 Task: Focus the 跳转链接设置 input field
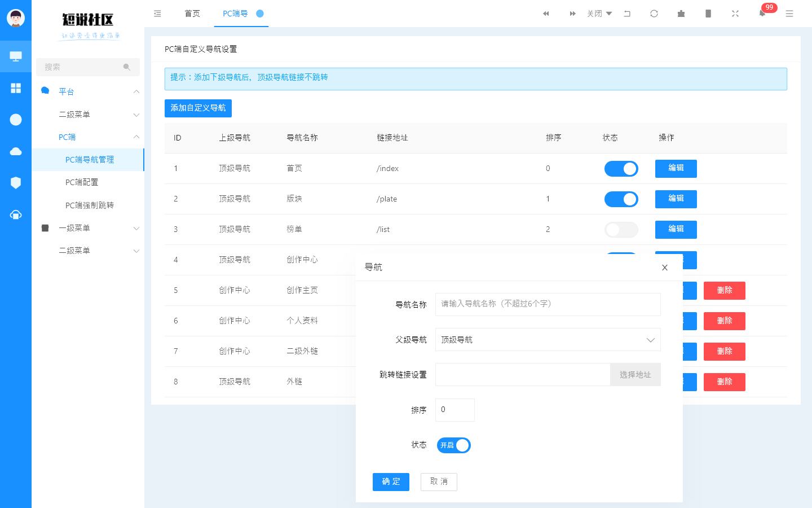(x=523, y=375)
